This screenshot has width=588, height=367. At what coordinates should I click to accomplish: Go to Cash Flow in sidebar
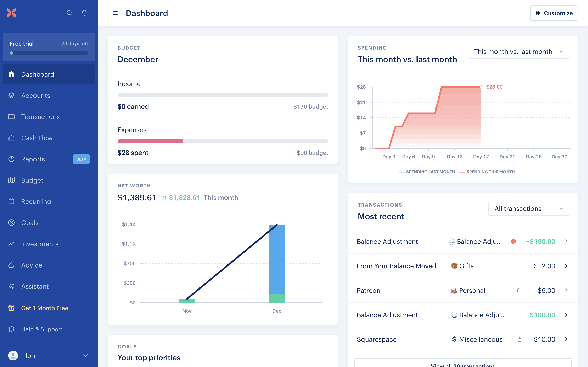click(x=37, y=138)
